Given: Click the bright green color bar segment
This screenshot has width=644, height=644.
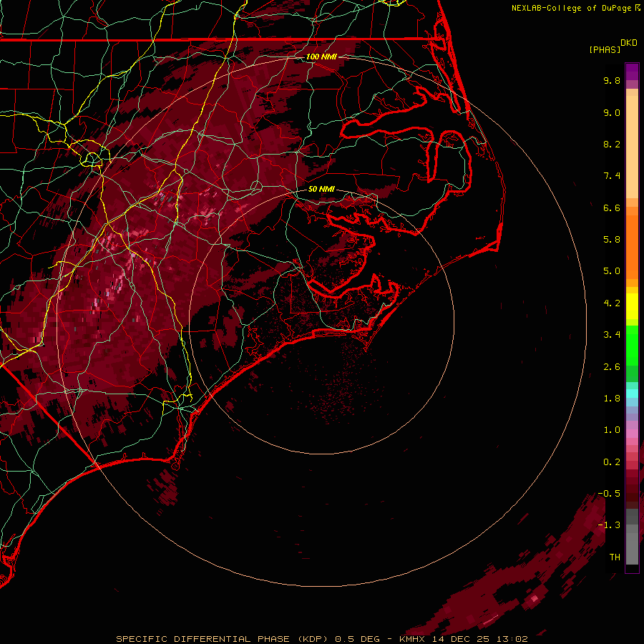Looking at the screenshot, I should pyautogui.click(x=632, y=346).
